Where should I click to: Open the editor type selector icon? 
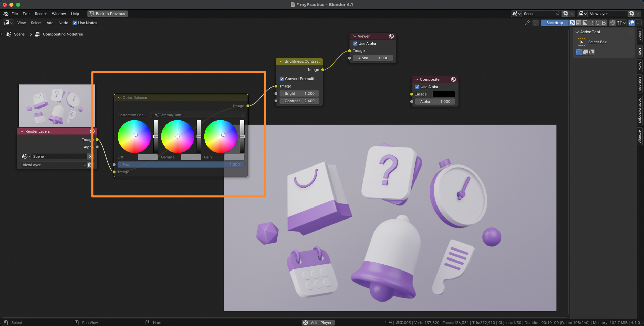click(x=8, y=23)
